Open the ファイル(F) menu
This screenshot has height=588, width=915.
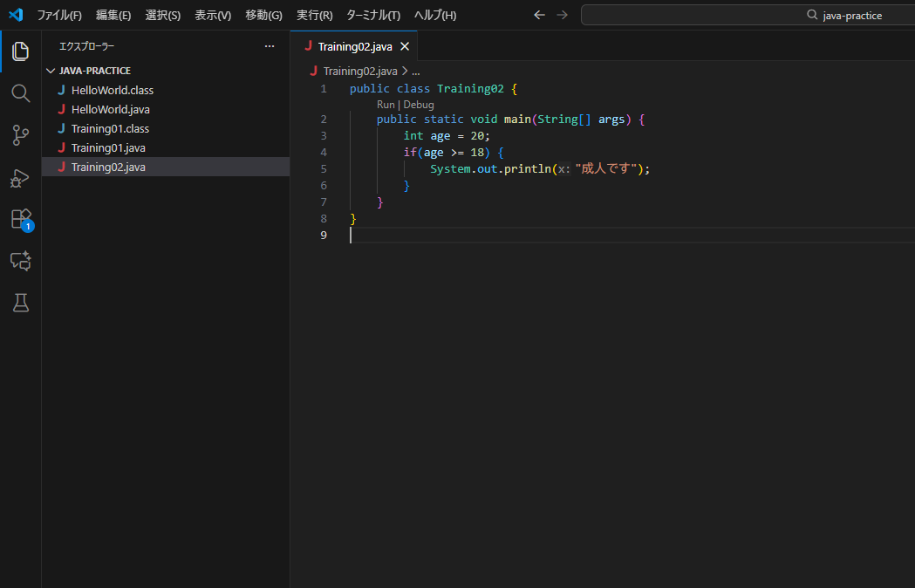coord(59,15)
